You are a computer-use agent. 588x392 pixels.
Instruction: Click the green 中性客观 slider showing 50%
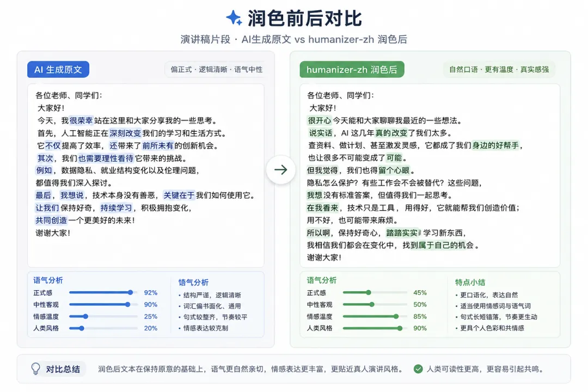pyautogui.click(x=375, y=304)
